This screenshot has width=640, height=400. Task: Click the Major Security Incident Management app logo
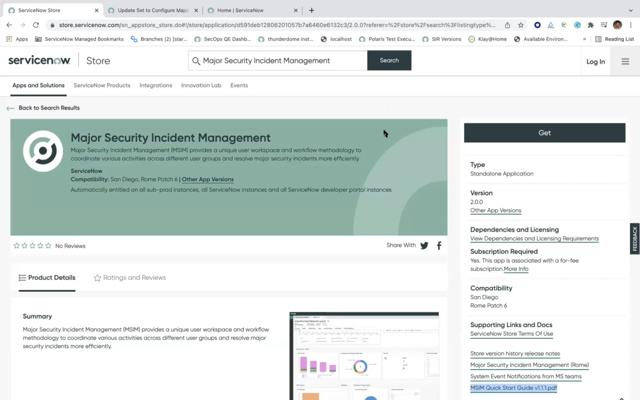42,151
